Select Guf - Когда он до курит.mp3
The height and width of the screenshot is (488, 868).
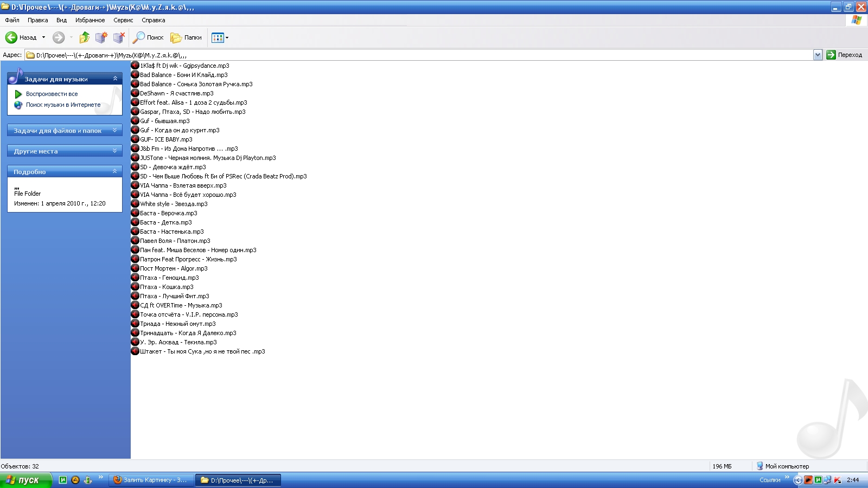(176, 130)
